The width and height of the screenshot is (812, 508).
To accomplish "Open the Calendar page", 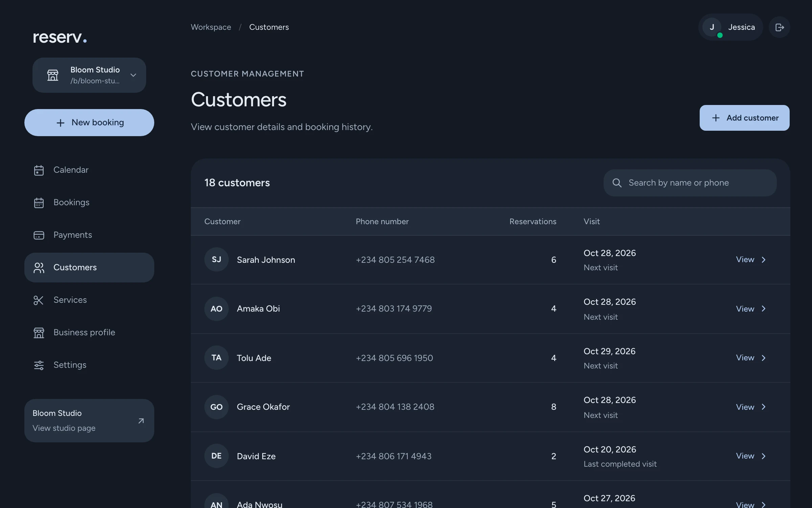I will 89,170.
